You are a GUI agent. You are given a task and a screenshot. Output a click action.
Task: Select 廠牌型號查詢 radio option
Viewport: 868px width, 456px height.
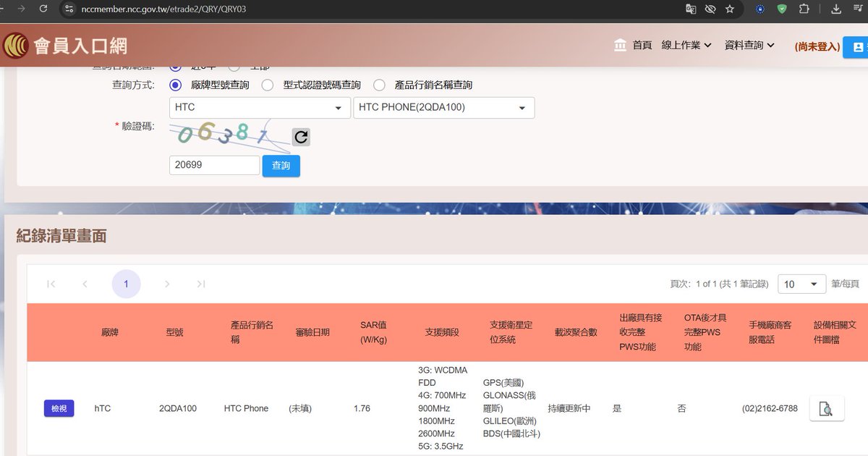(176, 85)
